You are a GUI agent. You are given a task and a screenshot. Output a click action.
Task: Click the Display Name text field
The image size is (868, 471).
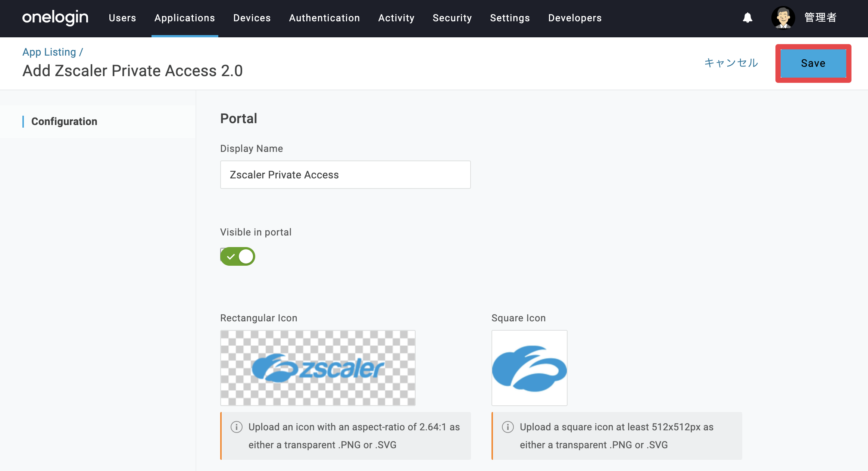click(x=346, y=175)
